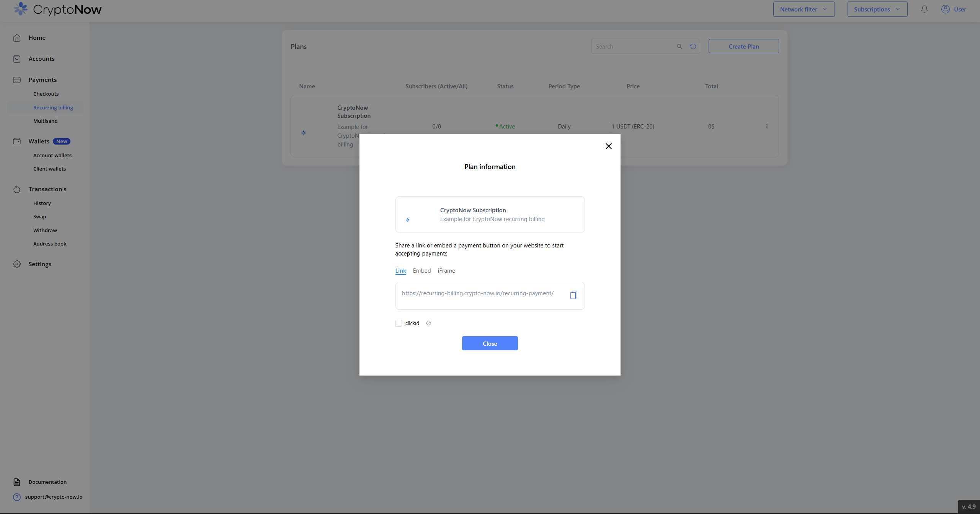Screen dimensions: 980x514
Task: Open transaction History
Action: 42,203
